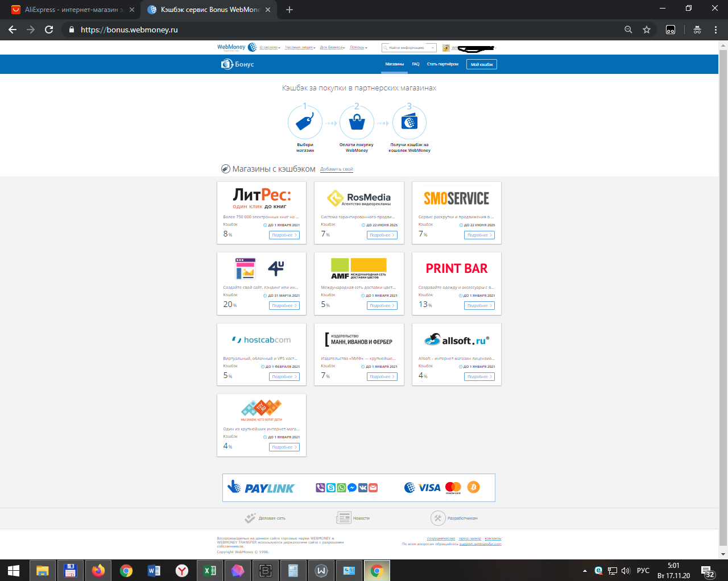Screen dimensions: 728x581
Task: Click Подробнее on the ЛитРес card
Action: tap(284, 235)
